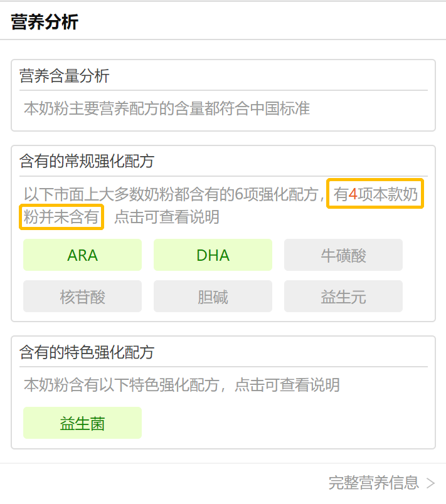This screenshot has height=504, width=446.
Task: Click the red number 4
Action: 353,194
